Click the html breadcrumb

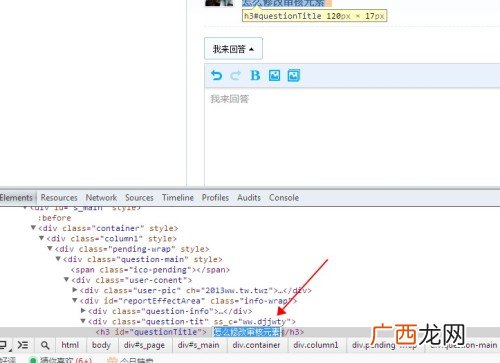coord(70,345)
